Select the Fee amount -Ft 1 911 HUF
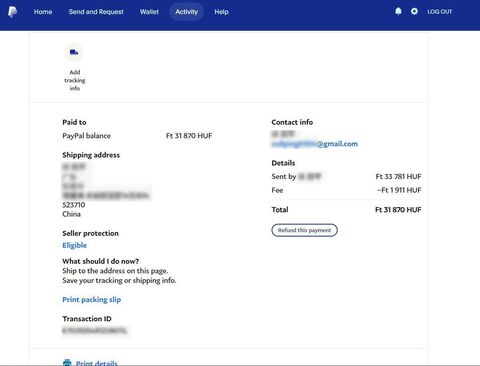Screen dimensions: 480x366 pyautogui.click(x=399, y=190)
